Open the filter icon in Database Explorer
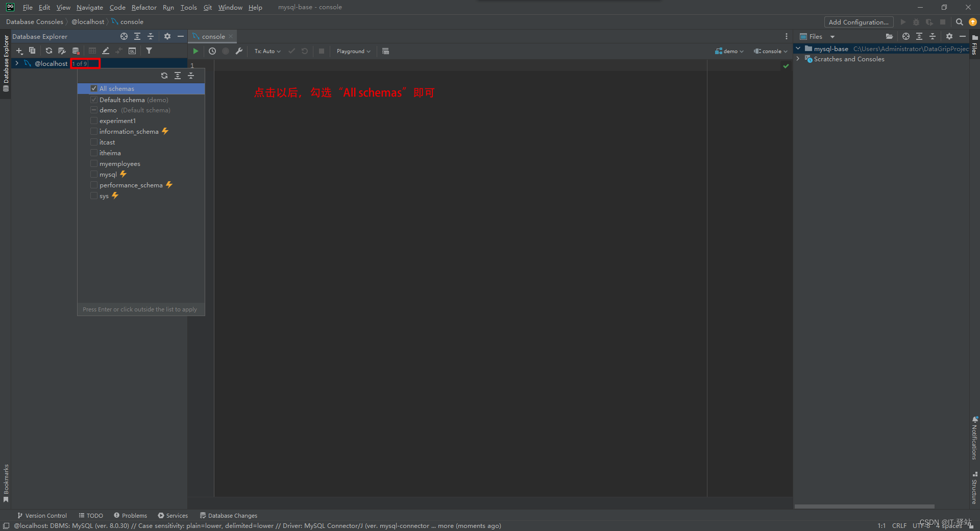The image size is (980, 531). 149,51
